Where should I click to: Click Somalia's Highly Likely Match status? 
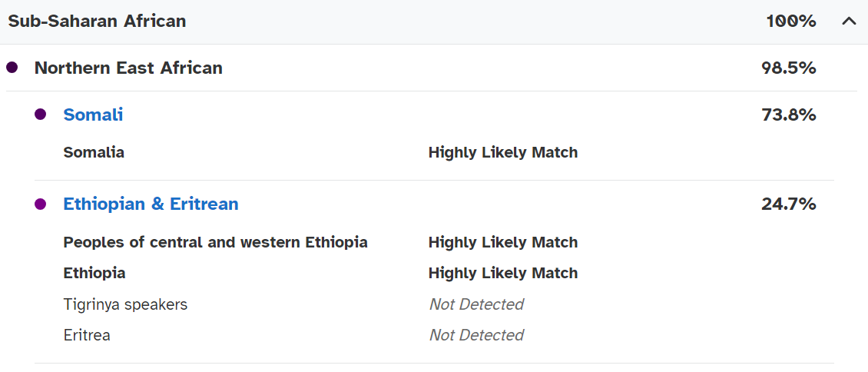502,152
